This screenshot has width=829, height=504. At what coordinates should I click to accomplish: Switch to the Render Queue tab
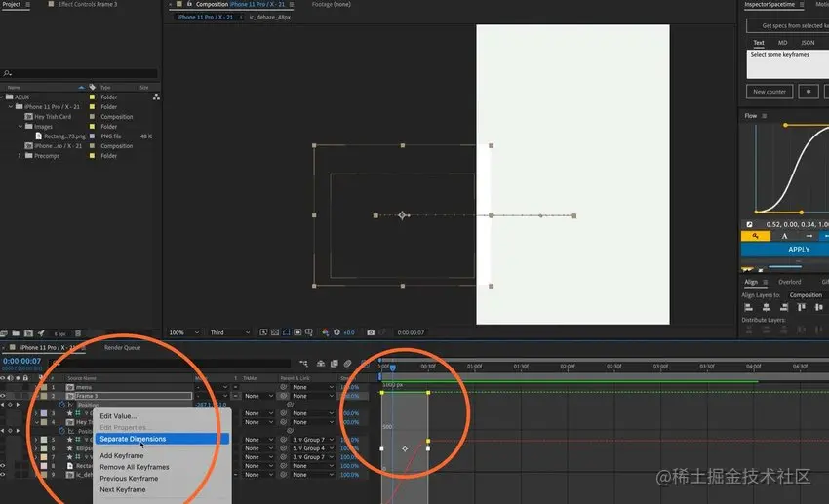click(122, 348)
